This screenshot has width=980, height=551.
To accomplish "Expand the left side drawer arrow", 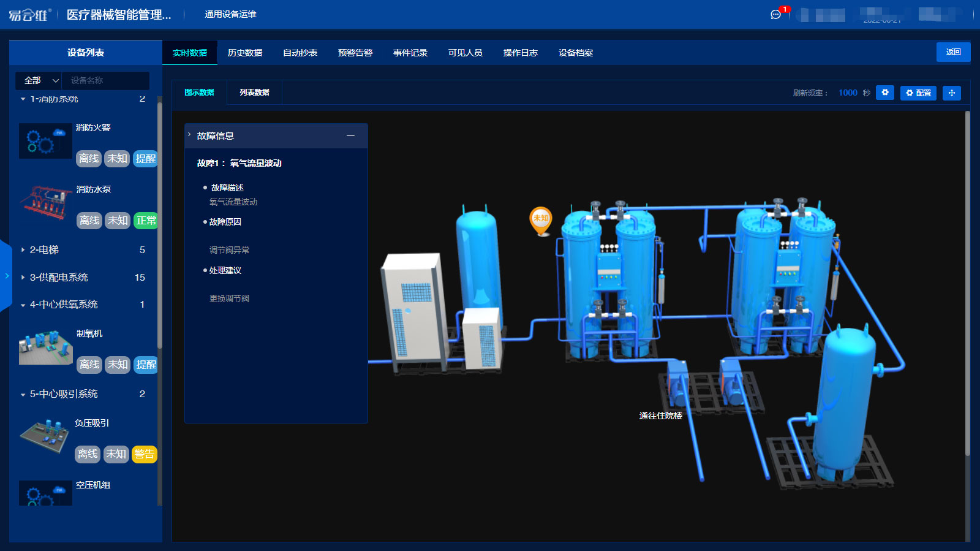I will pos(6,276).
